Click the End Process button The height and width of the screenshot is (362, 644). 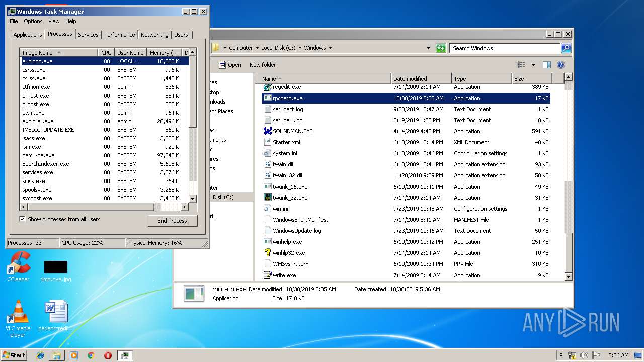(x=172, y=221)
